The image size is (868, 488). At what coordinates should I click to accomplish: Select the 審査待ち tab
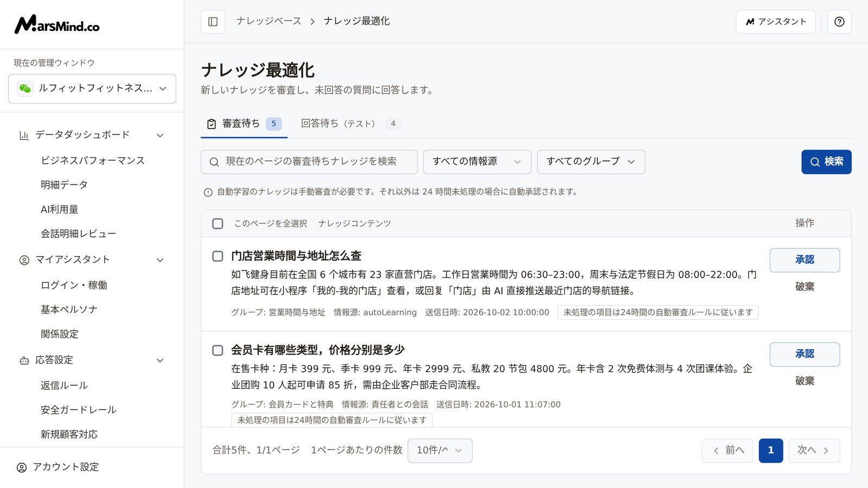pyautogui.click(x=244, y=124)
